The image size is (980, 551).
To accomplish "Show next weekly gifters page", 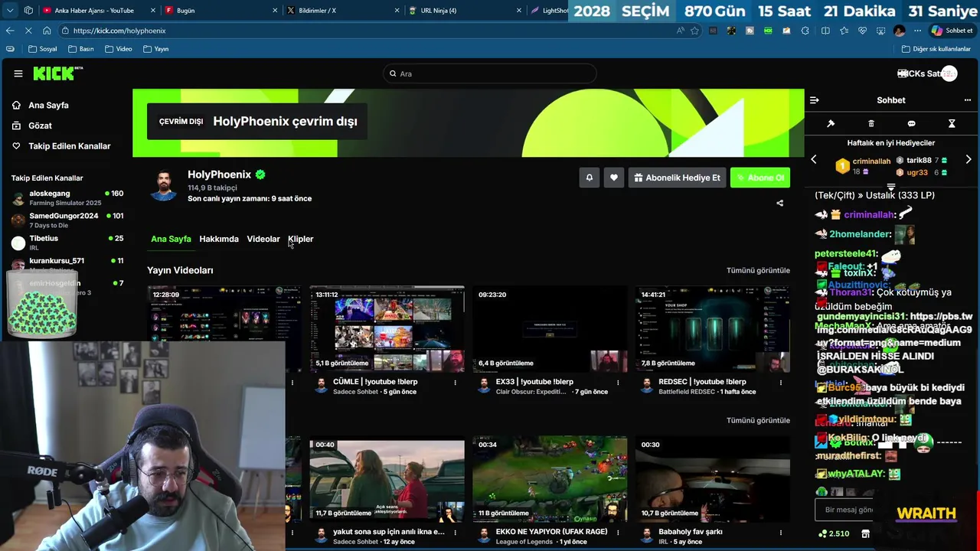I will [969, 160].
